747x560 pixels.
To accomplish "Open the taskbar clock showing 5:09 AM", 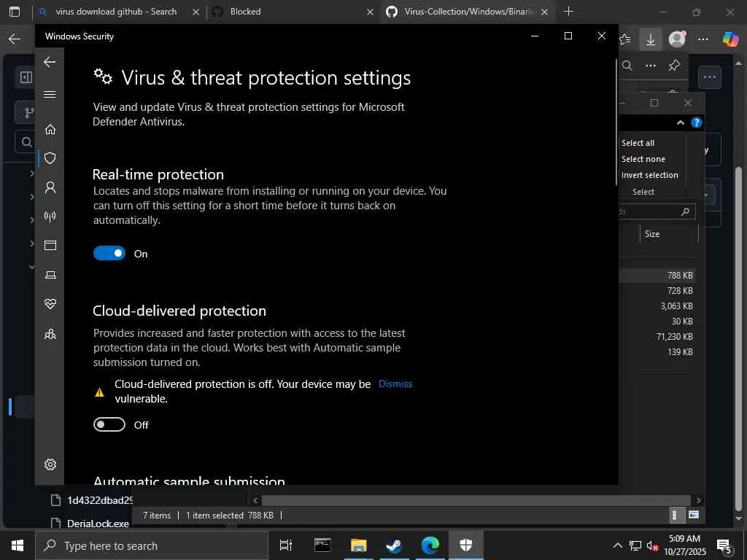I will point(685,545).
